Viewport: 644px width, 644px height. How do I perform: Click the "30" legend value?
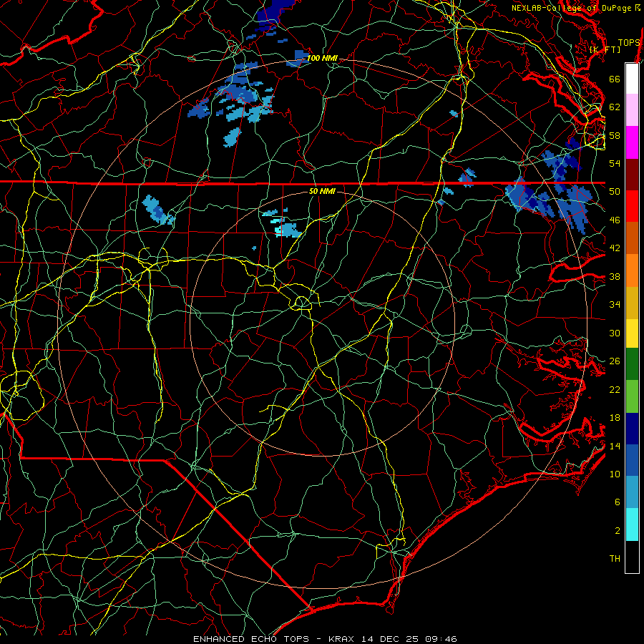(x=615, y=333)
